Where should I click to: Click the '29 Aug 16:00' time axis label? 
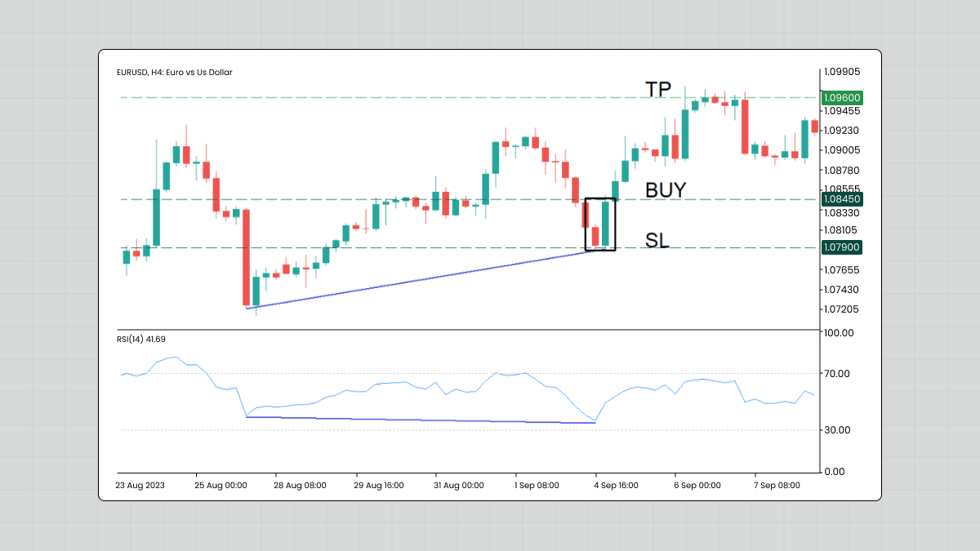pyautogui.click(x=380, y=485)
